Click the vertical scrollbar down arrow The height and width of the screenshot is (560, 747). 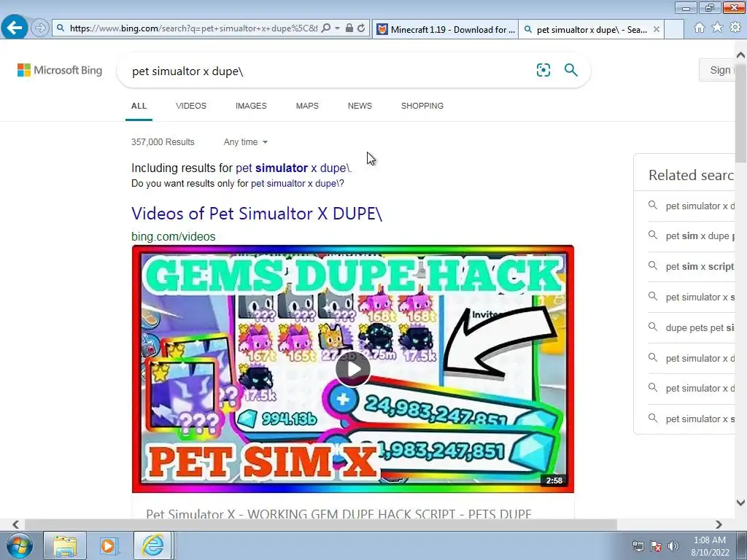point(741,502)
